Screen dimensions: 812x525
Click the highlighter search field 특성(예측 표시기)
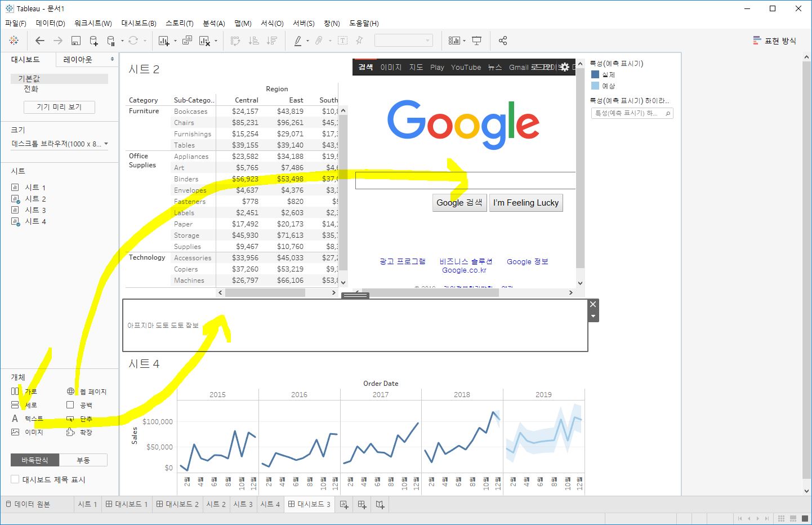tap(632, 113)
